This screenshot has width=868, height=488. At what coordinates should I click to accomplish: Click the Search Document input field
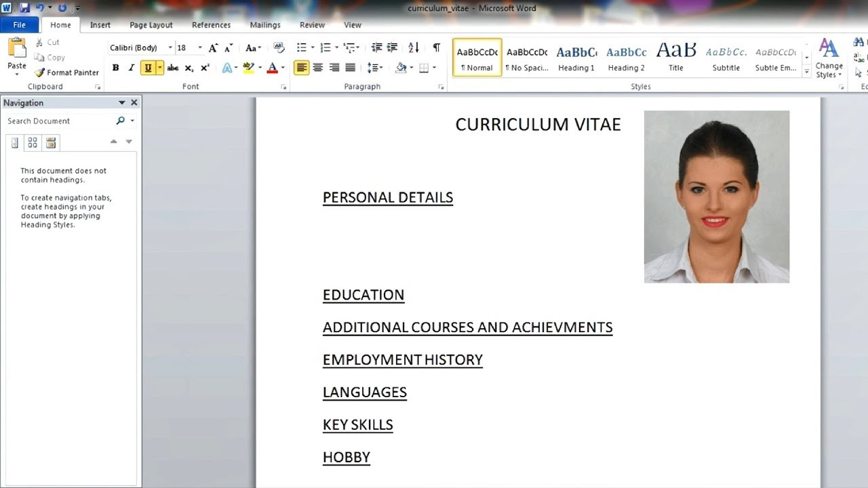[60, 121]
